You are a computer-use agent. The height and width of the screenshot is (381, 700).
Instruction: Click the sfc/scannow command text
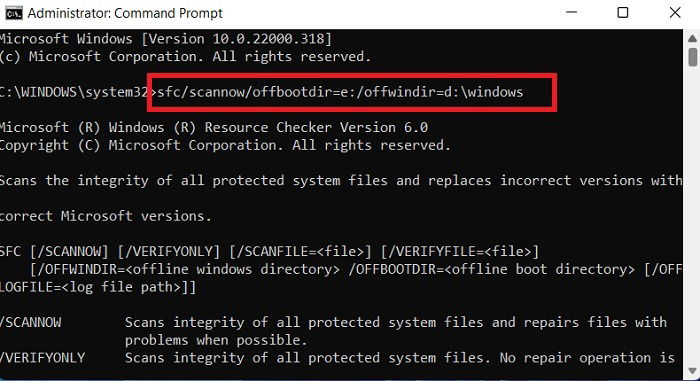coord(340,92)
